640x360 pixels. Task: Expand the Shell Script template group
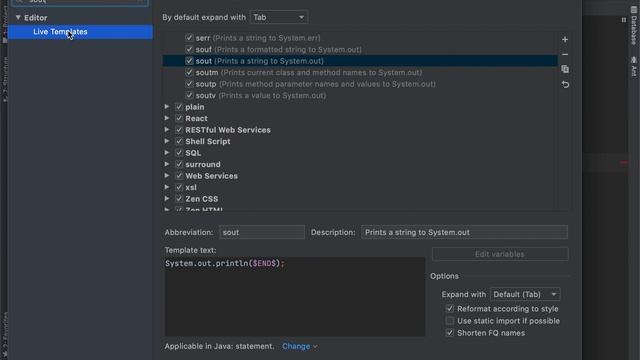167,141
